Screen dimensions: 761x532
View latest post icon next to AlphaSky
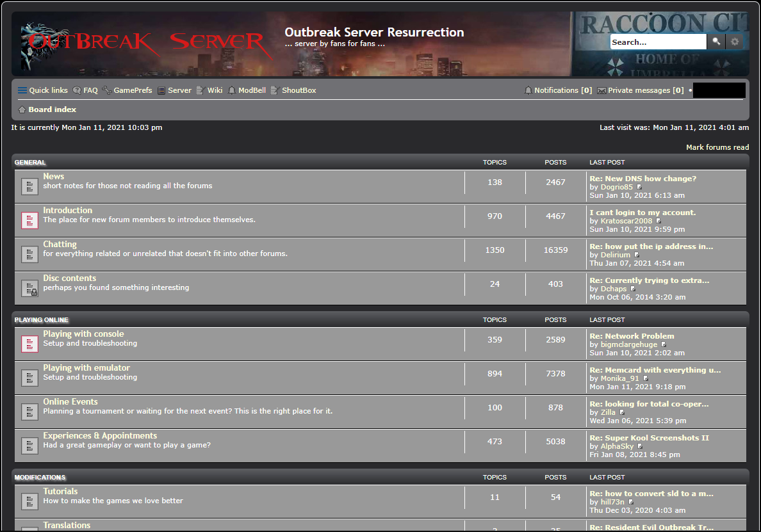[640, 447]
